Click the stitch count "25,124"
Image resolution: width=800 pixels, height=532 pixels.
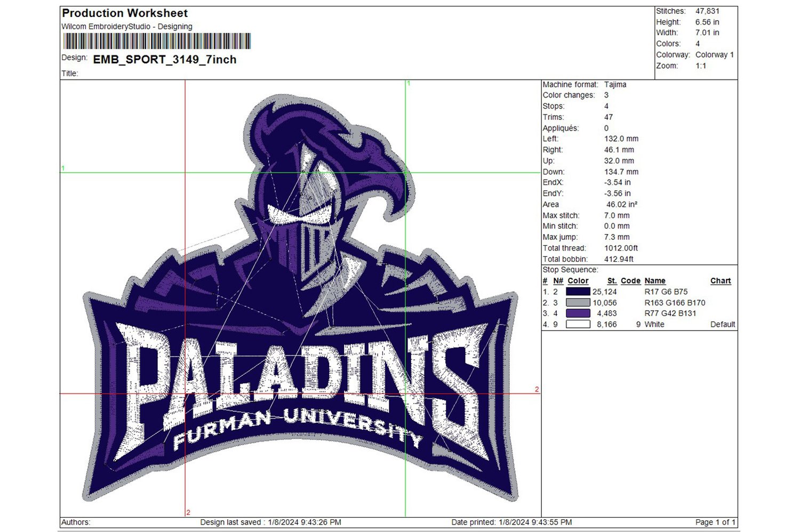pyautogui.click(x=605, y=292)
